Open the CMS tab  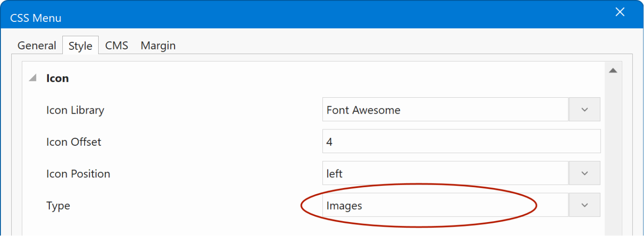point(116,46)
